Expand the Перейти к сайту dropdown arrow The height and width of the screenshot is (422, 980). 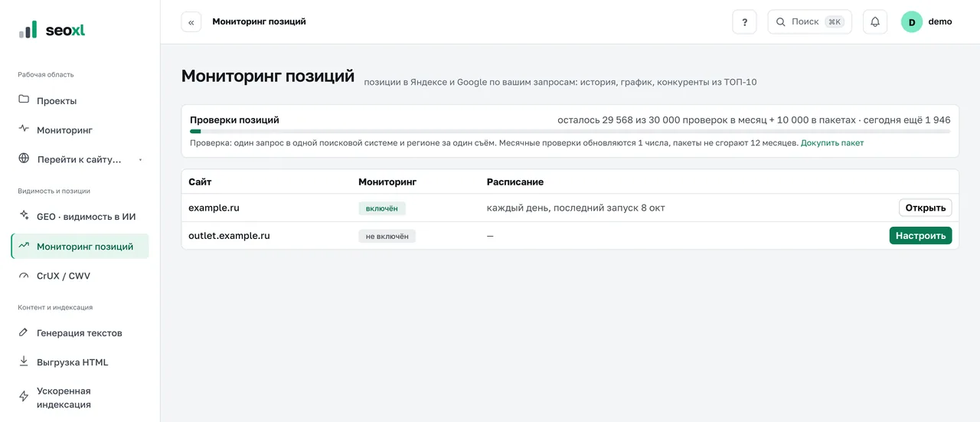click(x=140, y=160)
